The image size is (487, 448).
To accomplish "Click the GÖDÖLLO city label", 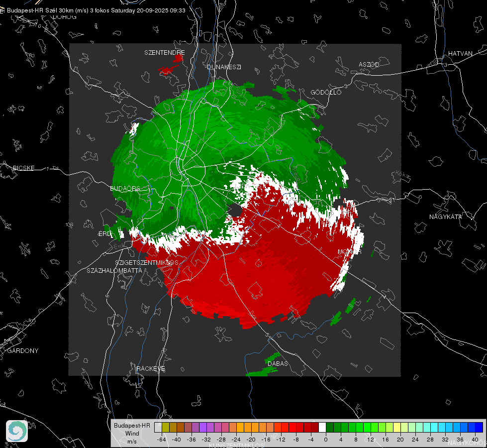I will [326, 92].
